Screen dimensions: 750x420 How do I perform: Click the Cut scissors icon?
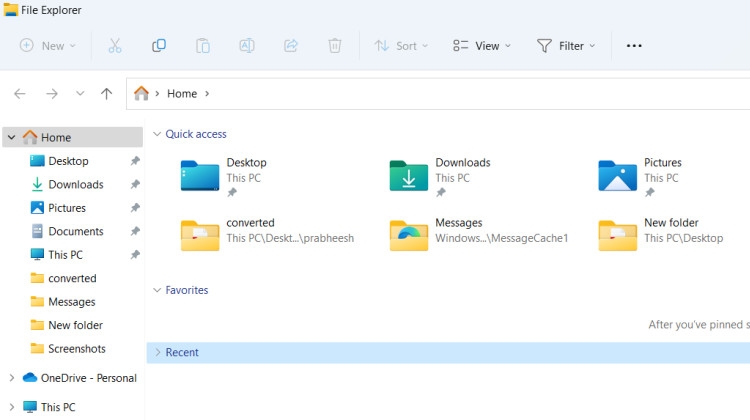115,46
